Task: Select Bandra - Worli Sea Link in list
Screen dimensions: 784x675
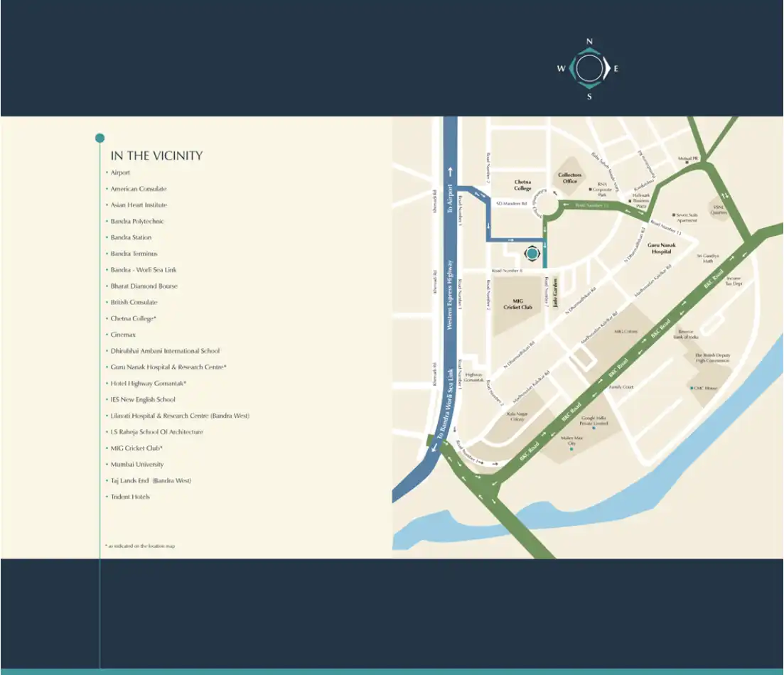Action: [144, 270]
